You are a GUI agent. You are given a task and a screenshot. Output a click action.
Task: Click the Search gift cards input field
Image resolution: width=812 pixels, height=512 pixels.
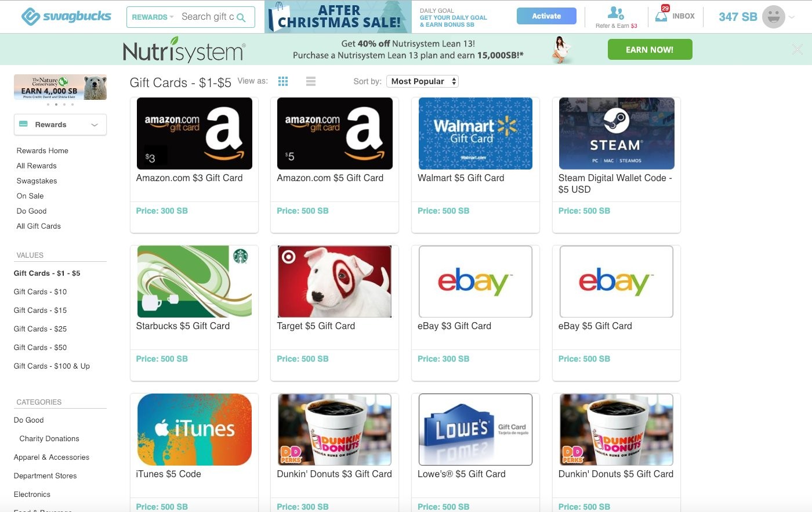click(208, 17)
